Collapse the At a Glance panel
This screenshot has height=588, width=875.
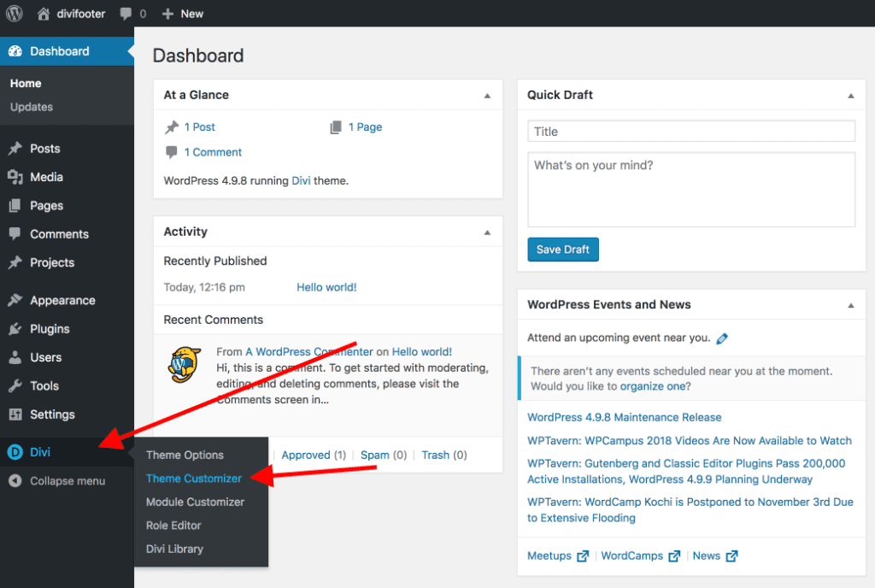pos(487,96)
